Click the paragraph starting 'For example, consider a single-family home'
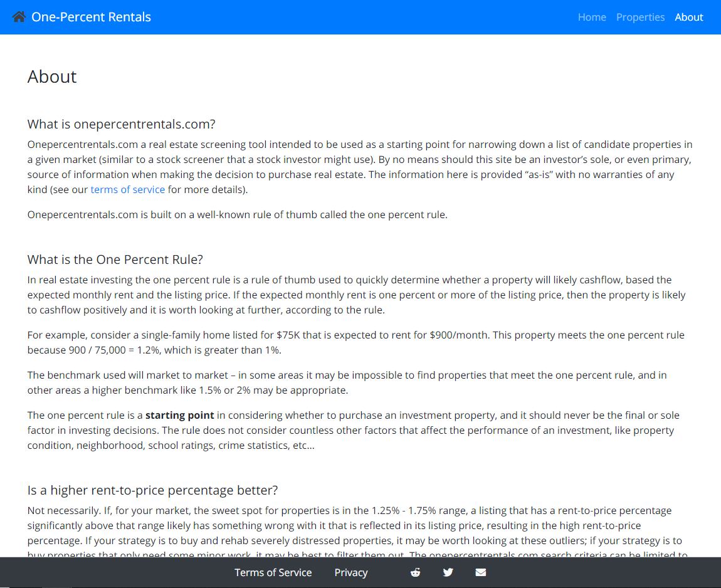 (x=356, y=342)
